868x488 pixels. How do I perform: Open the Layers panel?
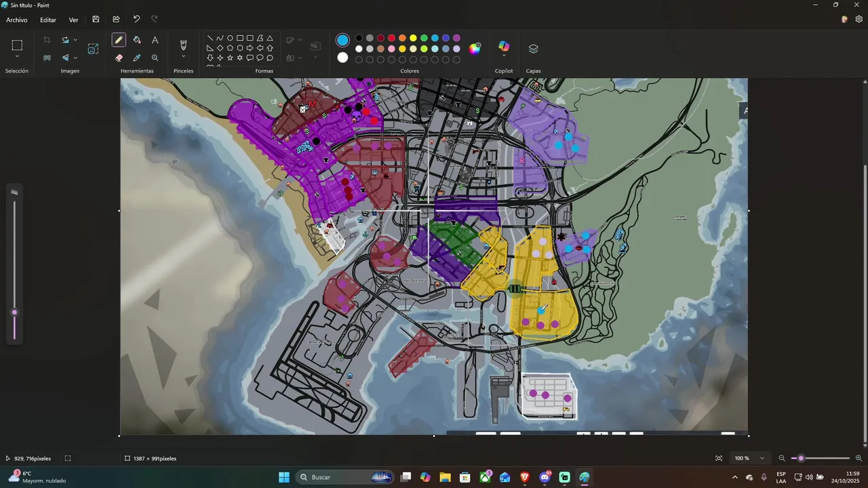coord(533,49)
